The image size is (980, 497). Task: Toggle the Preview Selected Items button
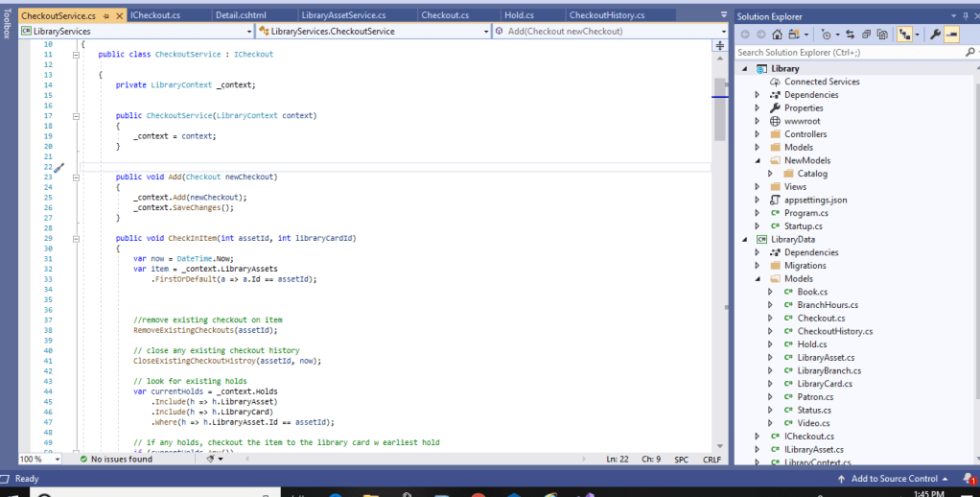click(x=951, y=35)
